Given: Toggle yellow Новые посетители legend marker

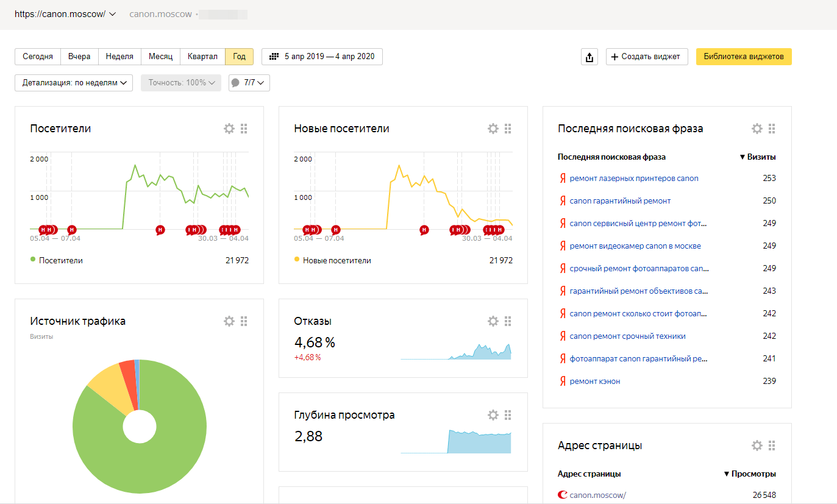Looking at the screenshot, I should click(297, 260).
